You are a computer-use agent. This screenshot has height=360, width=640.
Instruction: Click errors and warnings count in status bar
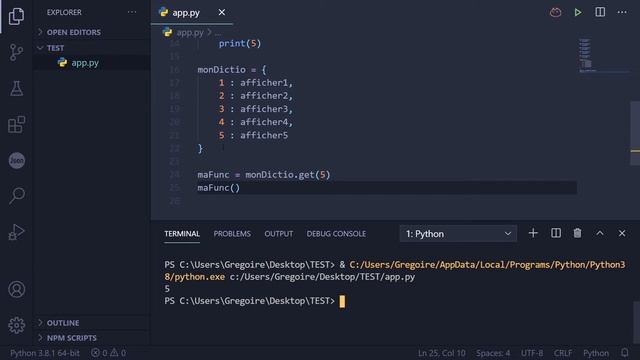pos(109,353)
